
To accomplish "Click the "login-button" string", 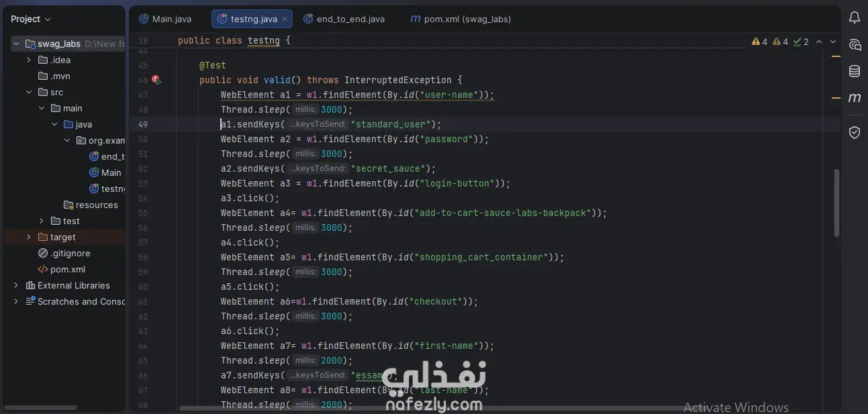I will pos(456,183).
